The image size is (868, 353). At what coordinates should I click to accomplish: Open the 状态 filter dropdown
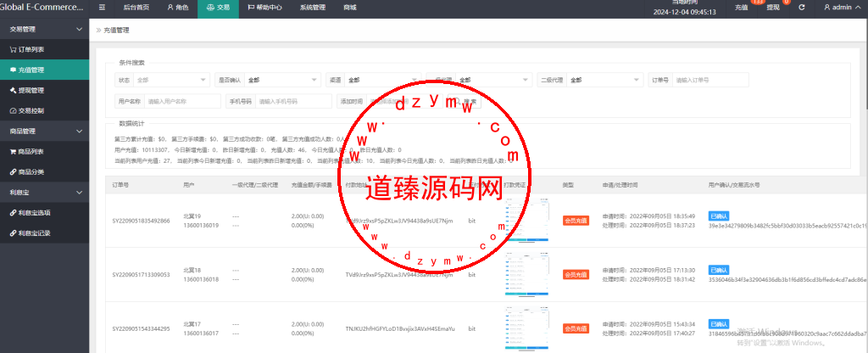coord(171,80)
